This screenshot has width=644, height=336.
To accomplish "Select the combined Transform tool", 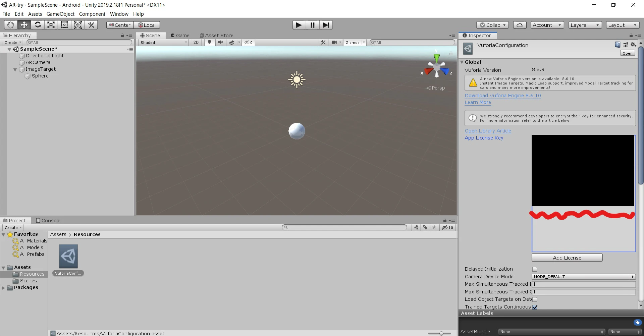I will click(x=78, y=25).
